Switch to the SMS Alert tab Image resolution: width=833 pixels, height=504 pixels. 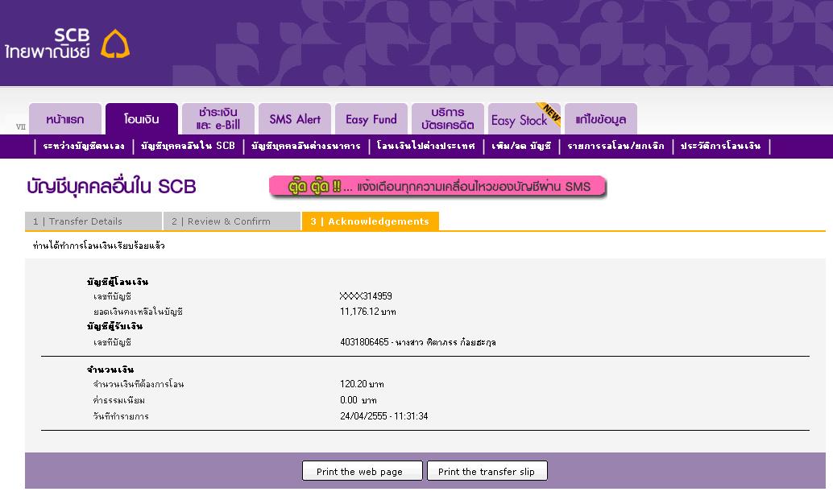295,119
